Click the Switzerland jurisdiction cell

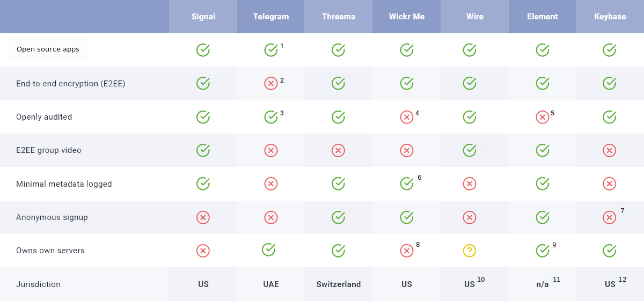tap(339, 284)
